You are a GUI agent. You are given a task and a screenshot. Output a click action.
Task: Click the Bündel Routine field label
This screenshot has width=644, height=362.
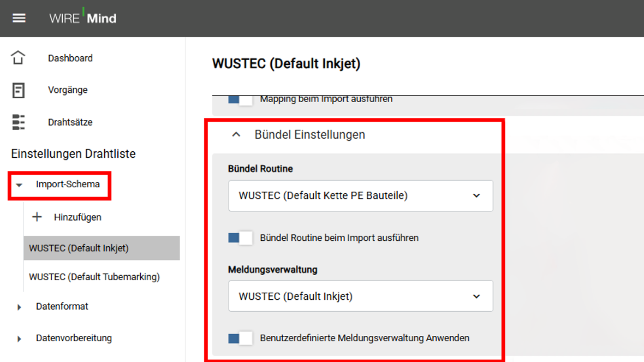click(x=260, y=169)
